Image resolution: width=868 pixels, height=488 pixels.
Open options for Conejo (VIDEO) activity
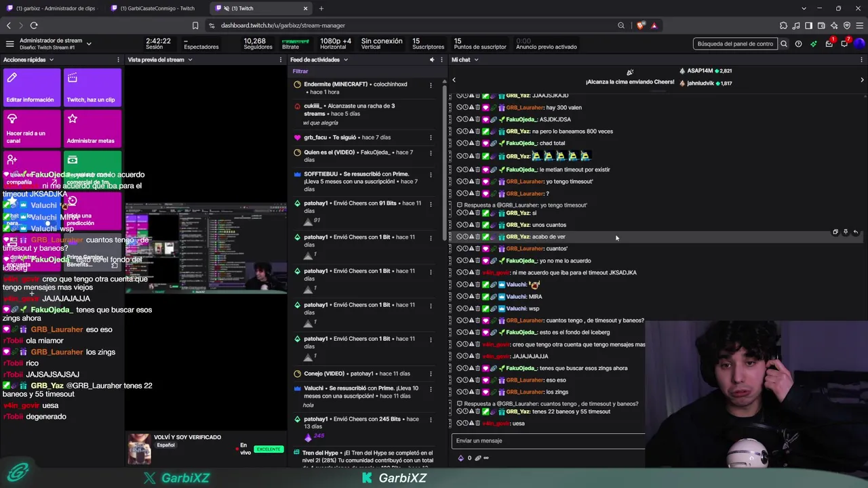coord(431,373)
